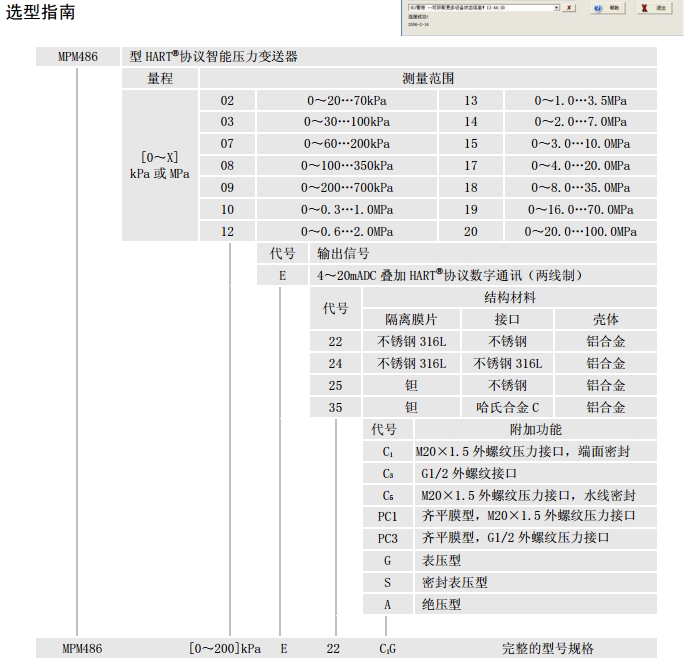
Task: Select the 哈氏合金C interface material cell
Action: (507, 407)
